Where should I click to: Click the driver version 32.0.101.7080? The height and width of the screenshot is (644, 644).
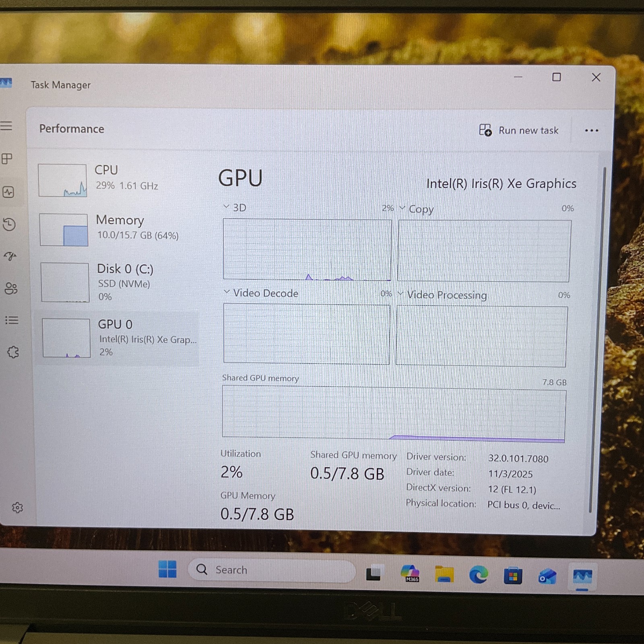pyautogui.click(x=518, y=459)
